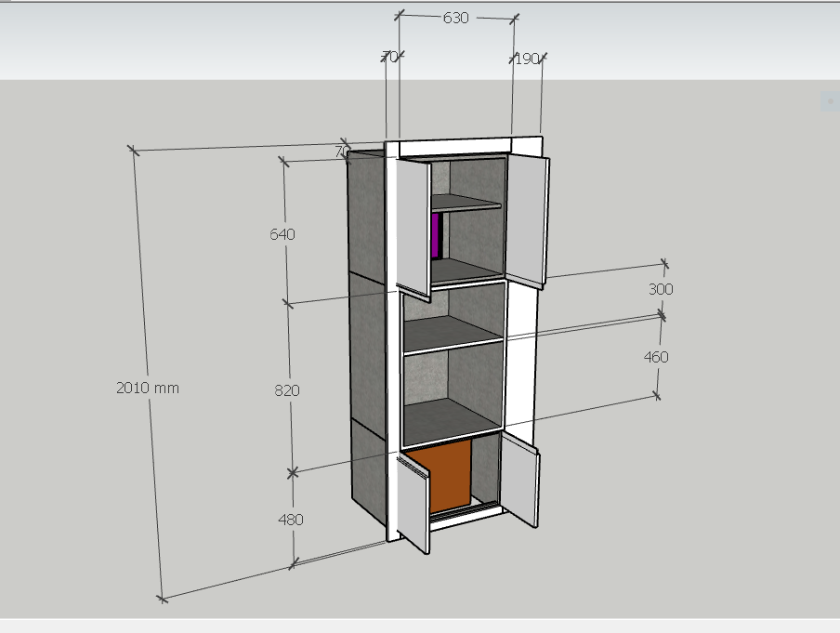
Task: Select the 630 width dimension label
Action: point(456,19)
